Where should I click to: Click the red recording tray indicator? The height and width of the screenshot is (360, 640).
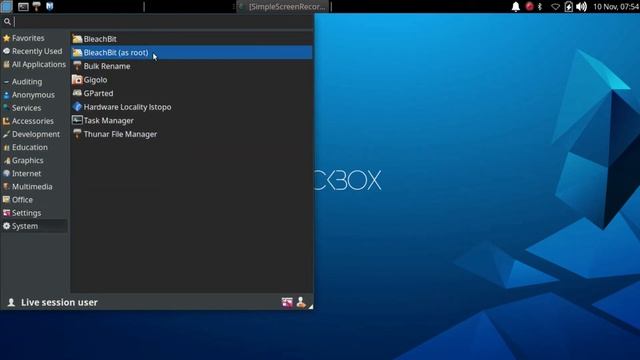click(x=529, y=7)
